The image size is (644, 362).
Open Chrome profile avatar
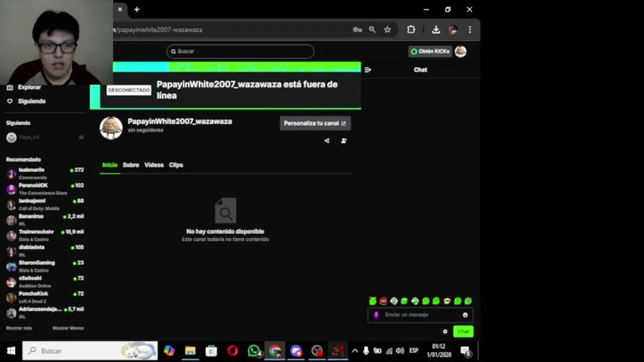pos(453,30)
